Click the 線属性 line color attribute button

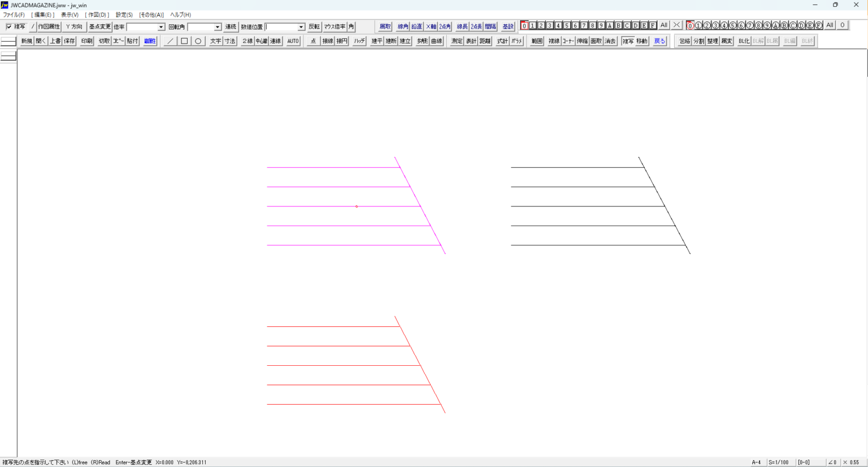(150, 41)
